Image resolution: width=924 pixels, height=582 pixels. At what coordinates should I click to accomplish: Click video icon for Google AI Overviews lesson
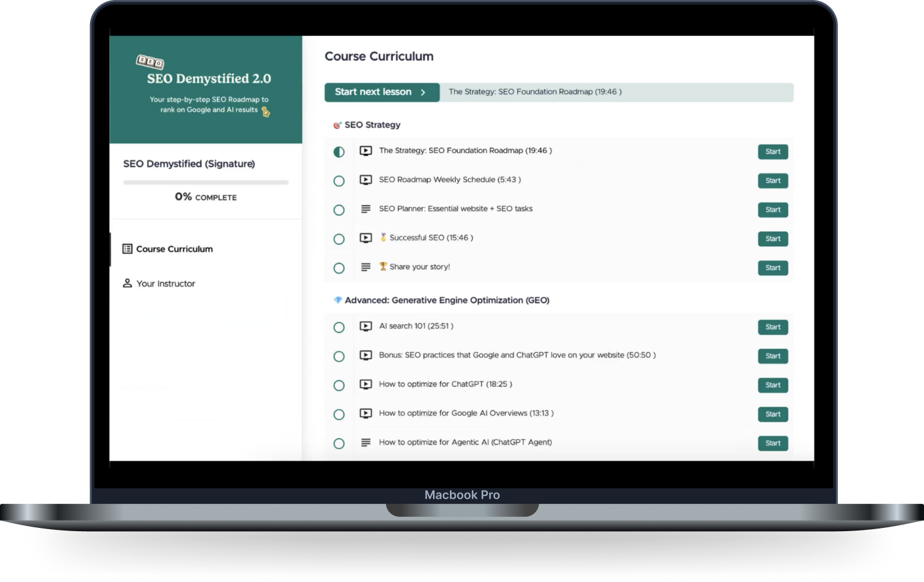366,413
